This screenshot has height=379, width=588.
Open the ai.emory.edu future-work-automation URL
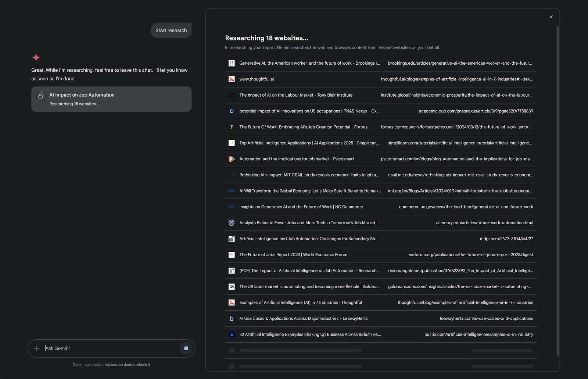[484, 223]
